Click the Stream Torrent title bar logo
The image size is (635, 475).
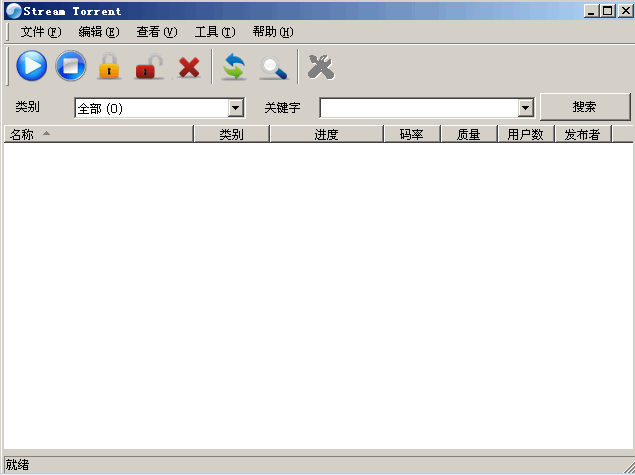[14, 11]
